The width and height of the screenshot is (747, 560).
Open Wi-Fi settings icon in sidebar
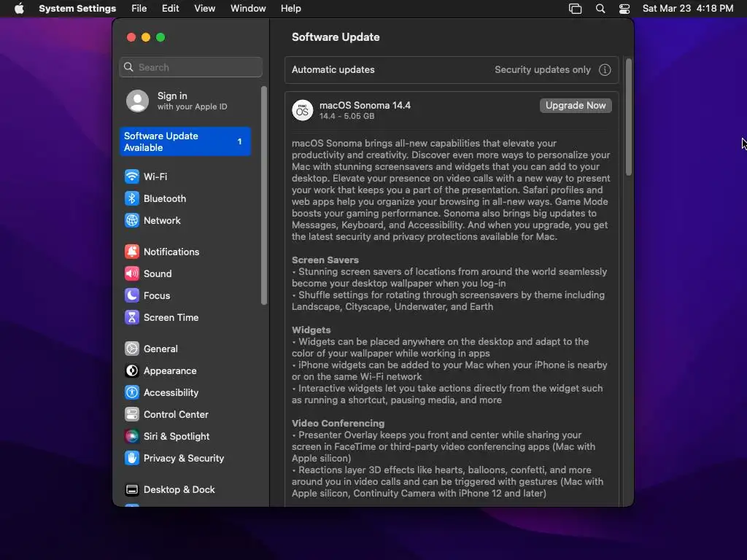pos(132,176)
